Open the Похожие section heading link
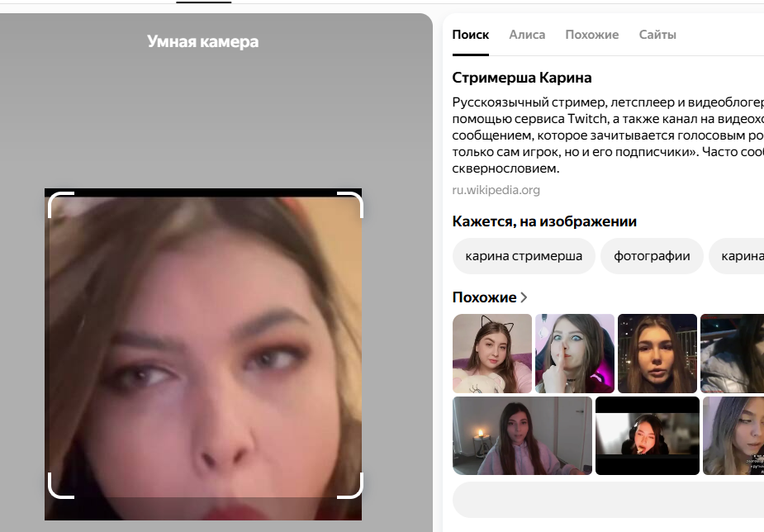 coord(484,297)
